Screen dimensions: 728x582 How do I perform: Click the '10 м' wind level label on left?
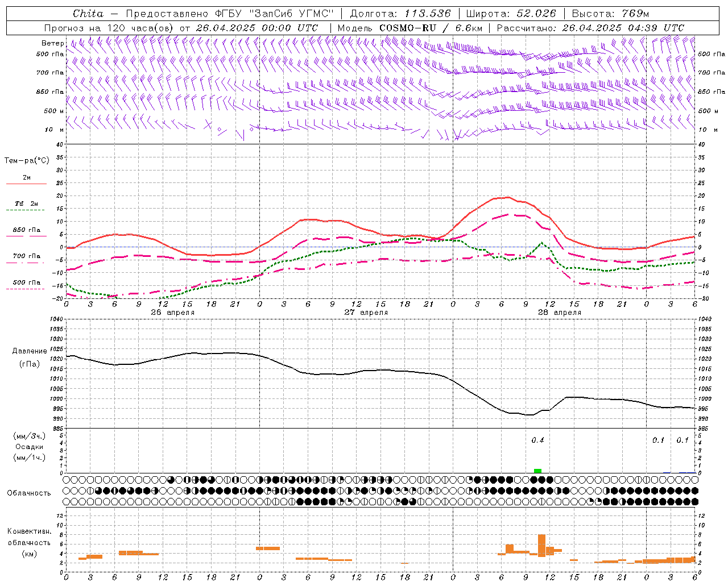[55, 130]
